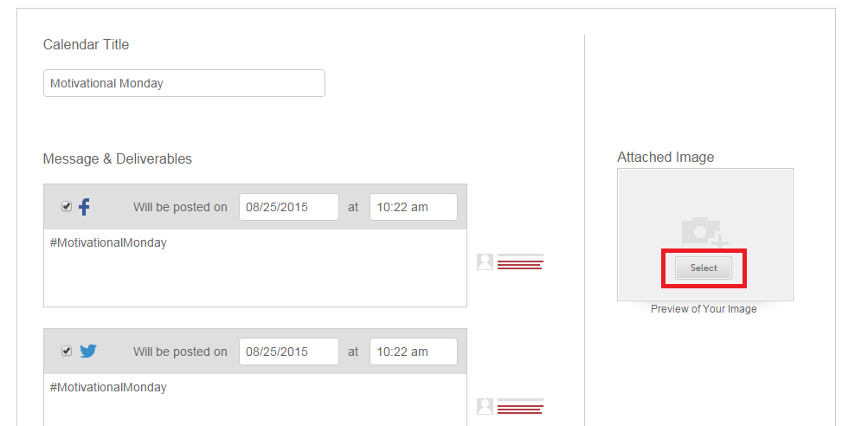The image size is (868, 426).
Task: Click the "Preview of Your Image" caption
Action: point(704,309)
